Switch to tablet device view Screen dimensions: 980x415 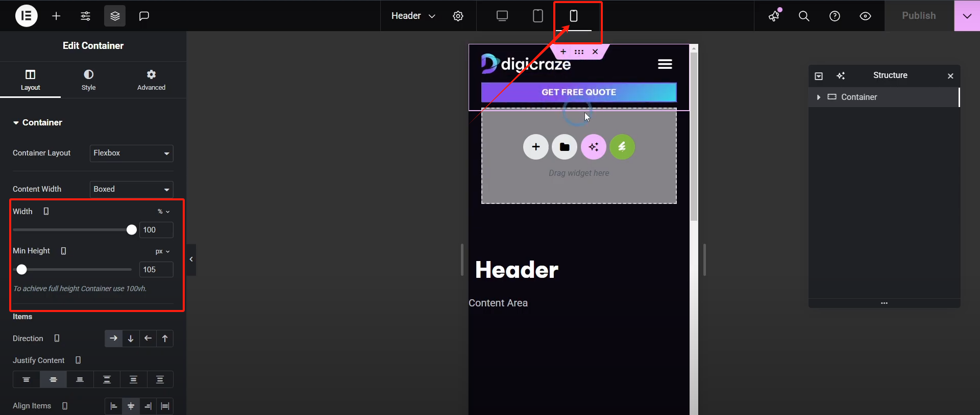pos(538,16)
